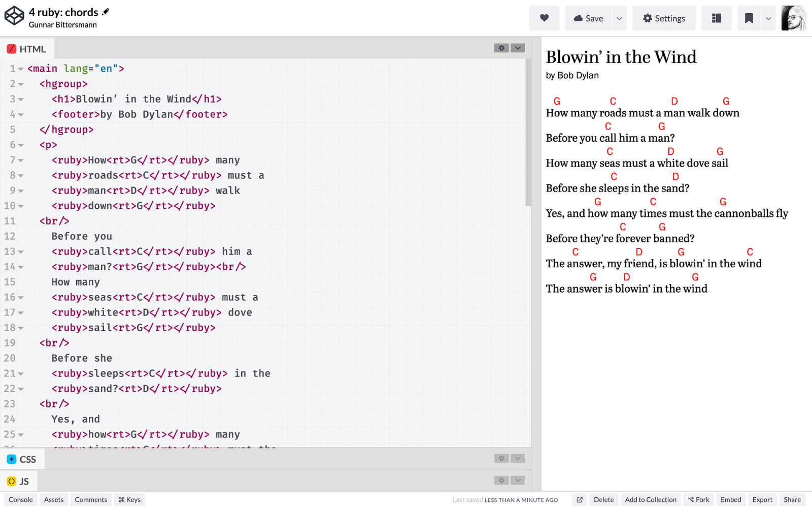Expand the JS editor panel
The width and height of the screenshot is (812, 508).
click(18, 481)
